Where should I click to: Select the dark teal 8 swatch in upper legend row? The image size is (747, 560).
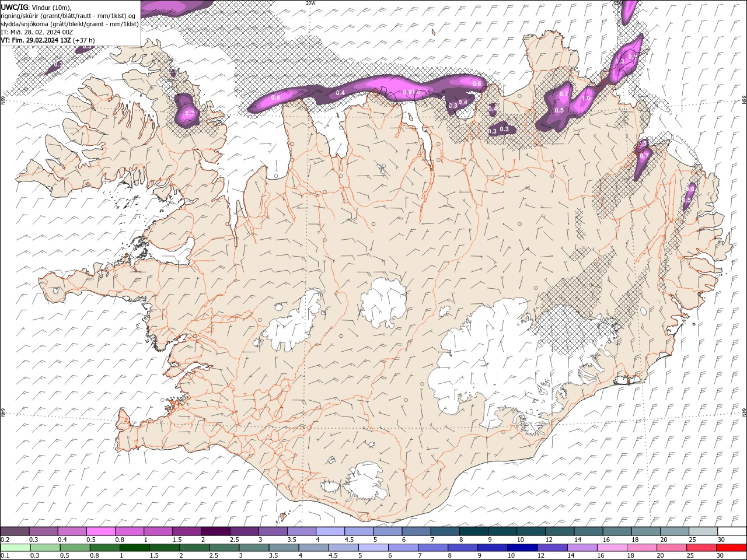(x=473, y=531)
